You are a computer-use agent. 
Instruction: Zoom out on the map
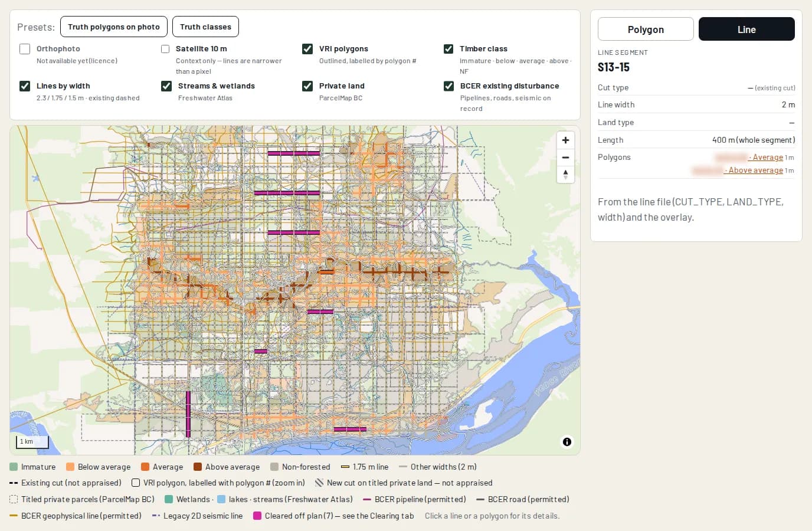[x=565, y=158]
